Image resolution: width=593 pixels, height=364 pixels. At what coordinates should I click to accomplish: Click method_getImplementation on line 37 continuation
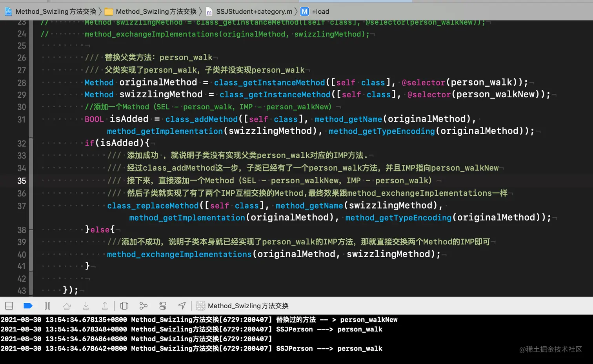187,218
